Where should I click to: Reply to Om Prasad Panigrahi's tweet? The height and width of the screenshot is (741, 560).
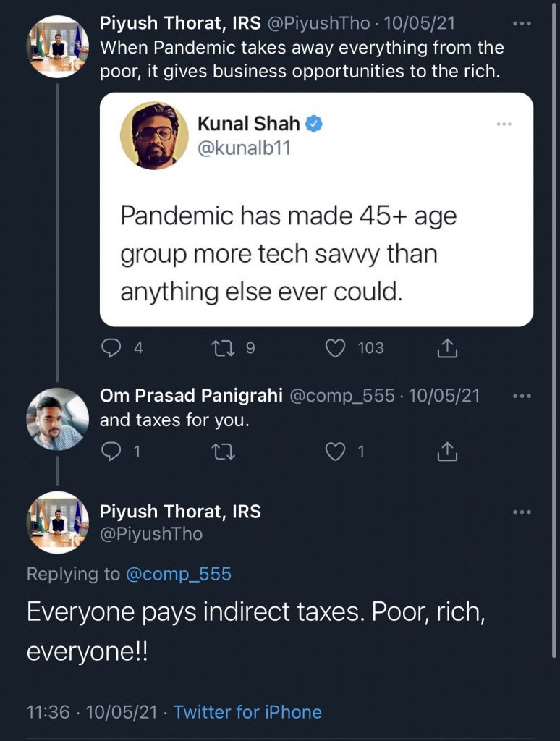pyautogui.click(x=111, y=452)
